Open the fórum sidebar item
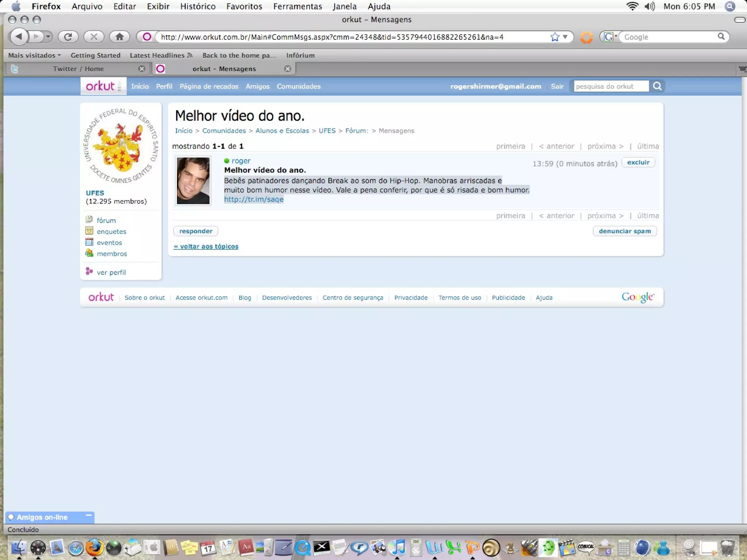Image resolution: width=747 pixels, height=560 pixels. coord(106,221)
